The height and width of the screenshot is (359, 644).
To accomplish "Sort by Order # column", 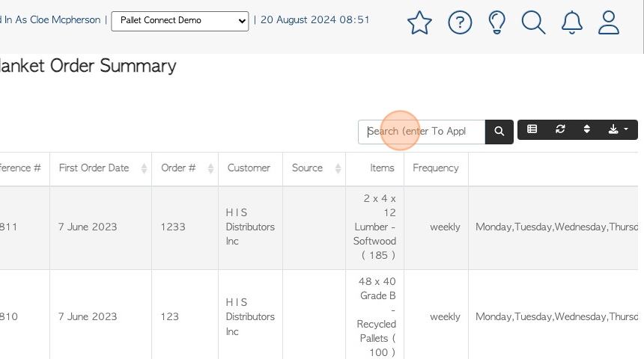I will (x=185, y=168).
